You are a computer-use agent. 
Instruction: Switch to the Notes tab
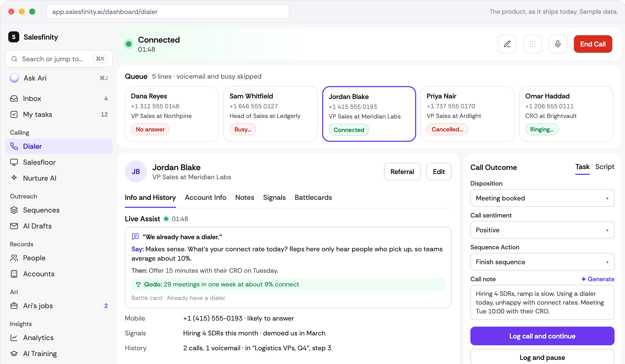click(x=245, y=197)
